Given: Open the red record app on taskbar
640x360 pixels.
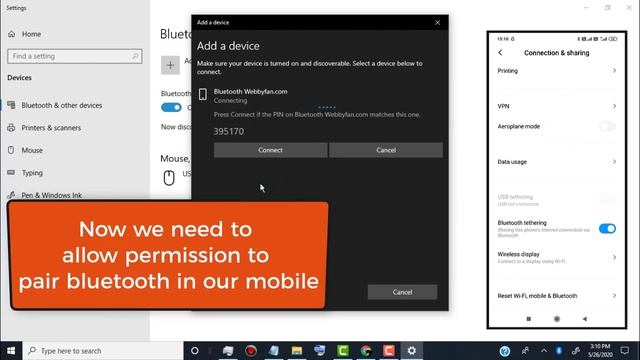Looking at the screenshot, I should [x=251, y=351].
